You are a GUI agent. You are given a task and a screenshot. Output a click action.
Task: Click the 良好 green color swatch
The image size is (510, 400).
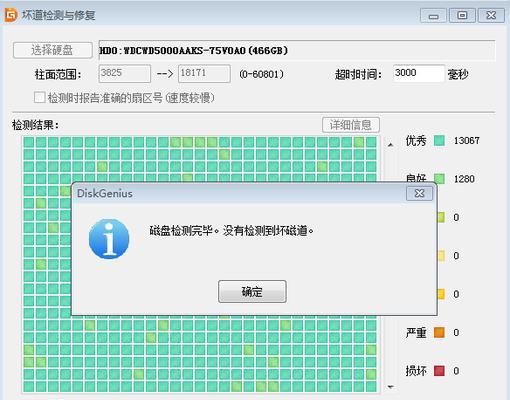pos(439,179)
